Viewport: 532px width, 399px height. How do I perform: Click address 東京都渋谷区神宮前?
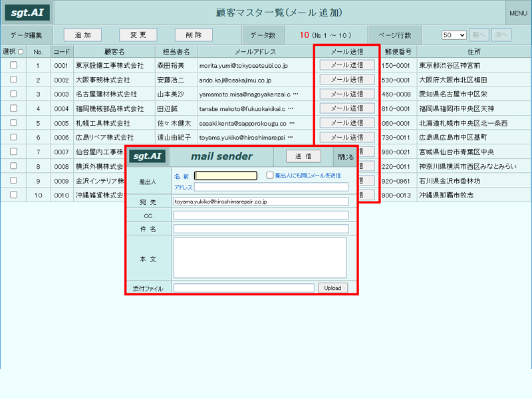(450, 65)
